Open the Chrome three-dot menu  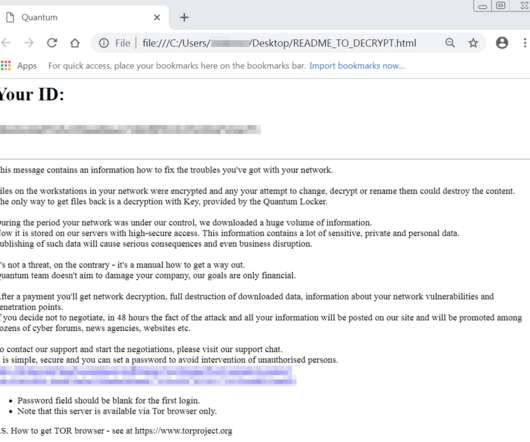[x=525, y=43]
